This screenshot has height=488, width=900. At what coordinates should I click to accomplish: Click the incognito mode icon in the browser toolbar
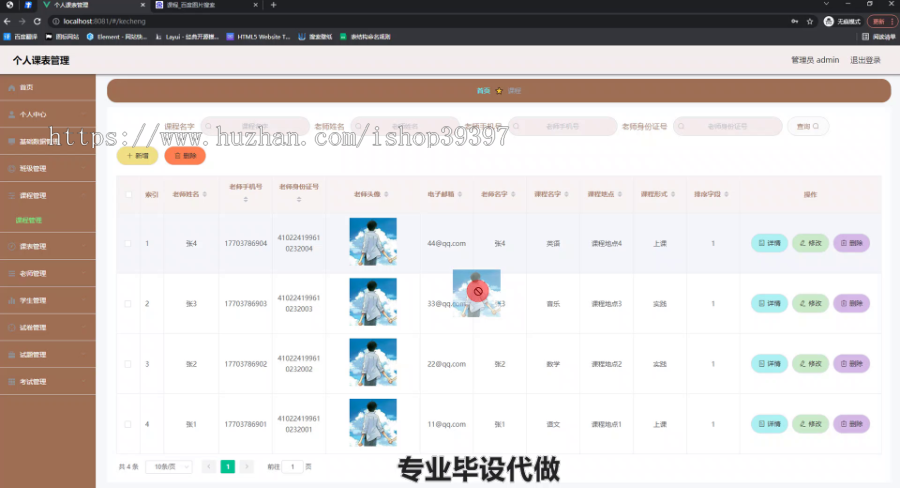click(x=828, y=21)
